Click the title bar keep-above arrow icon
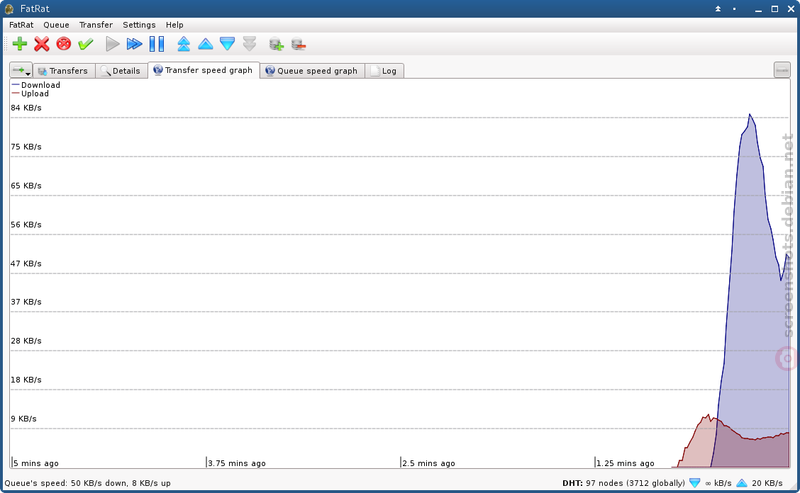The width and height of the screenshot is (800, 493). (717, 9)
